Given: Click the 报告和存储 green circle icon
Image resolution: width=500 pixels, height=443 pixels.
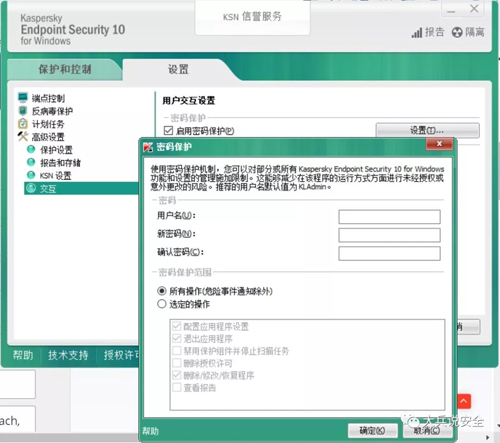Looking at the screenshot, I should 31,162.
